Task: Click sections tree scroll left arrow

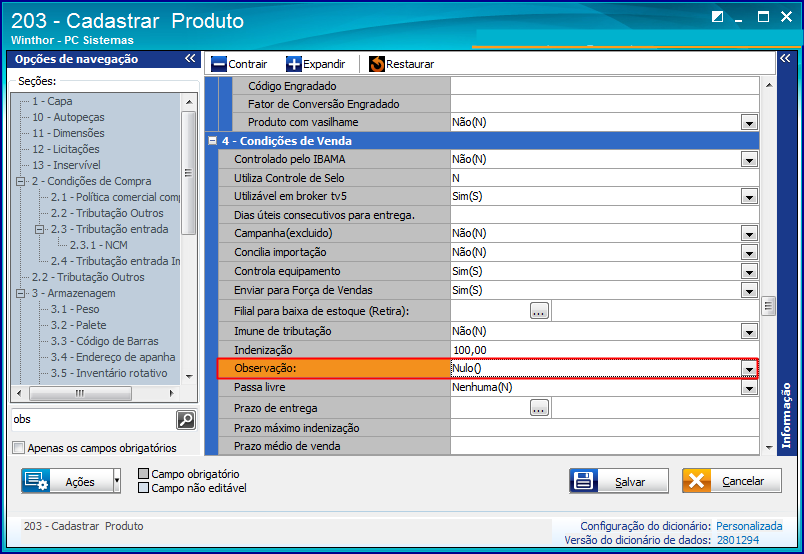Action: click(x=19, y=393)
